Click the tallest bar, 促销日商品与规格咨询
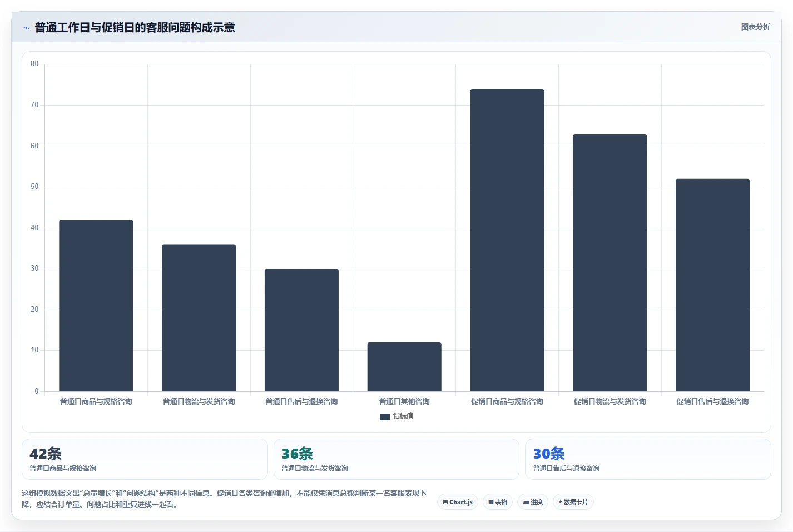 click(507, 240)
